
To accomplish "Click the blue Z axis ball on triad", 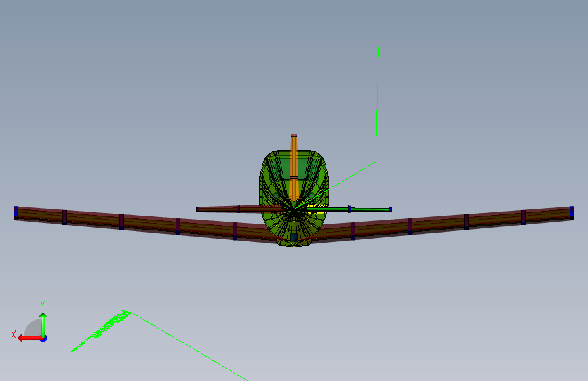I will (44, 338).
